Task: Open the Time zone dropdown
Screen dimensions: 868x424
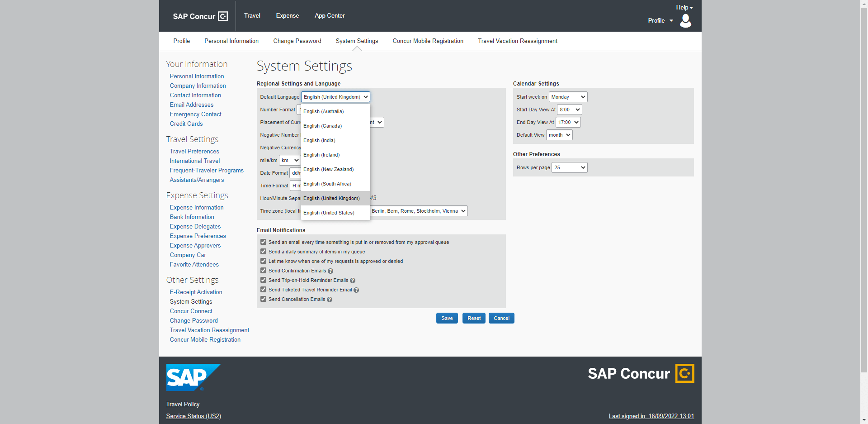Action: [419, 211]
